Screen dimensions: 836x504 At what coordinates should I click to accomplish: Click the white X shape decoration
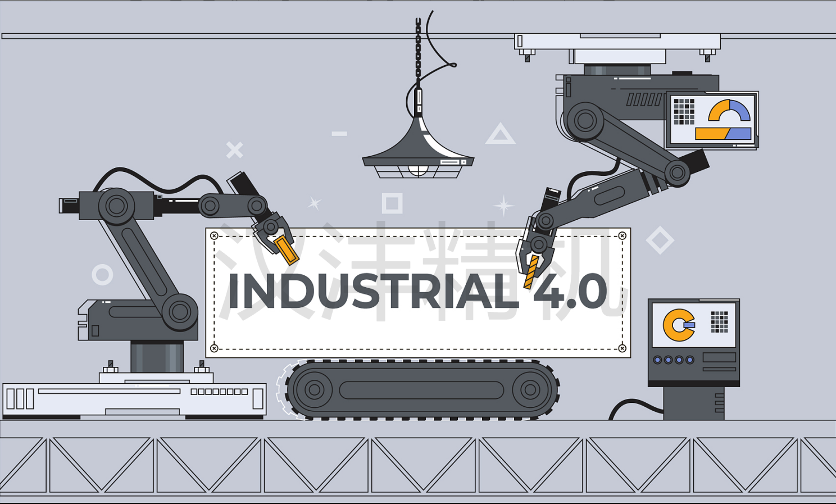[x=234, y=150]
